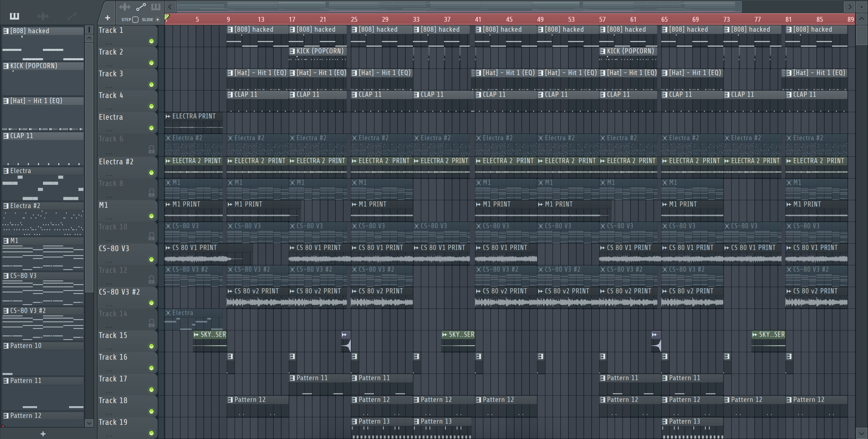Click the Track 3 header label
Screen dimensions: 868x439
click(111, 74)
